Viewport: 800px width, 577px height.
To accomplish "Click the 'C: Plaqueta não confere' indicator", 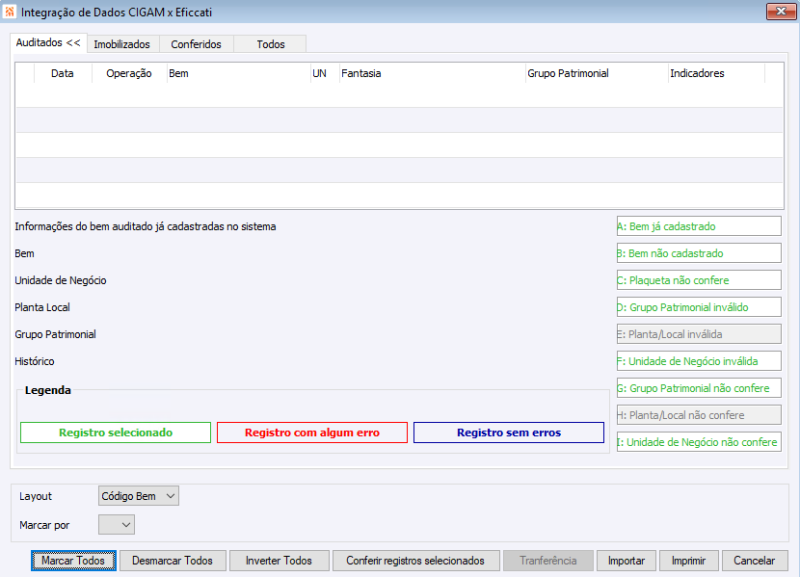I will click(698, 280).
